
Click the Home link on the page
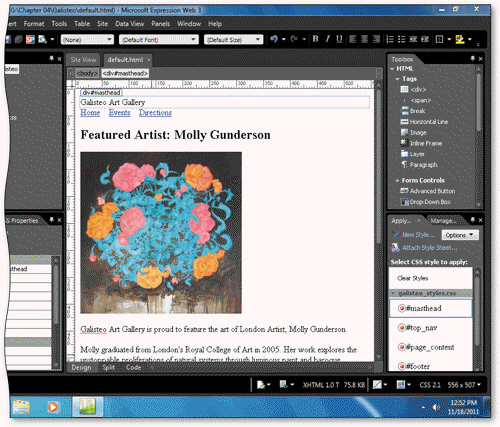(90, 113)
